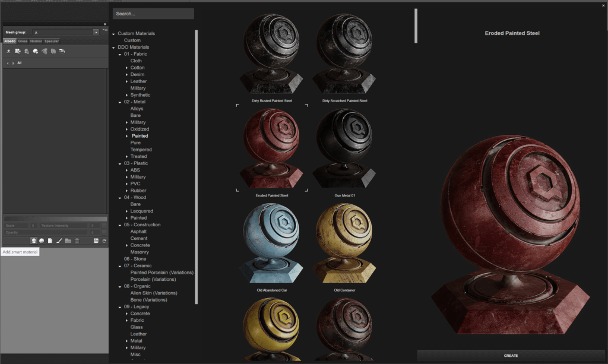Click the plain sphere add material icon
Screen dimensions: 608x364
pos(42,240)
